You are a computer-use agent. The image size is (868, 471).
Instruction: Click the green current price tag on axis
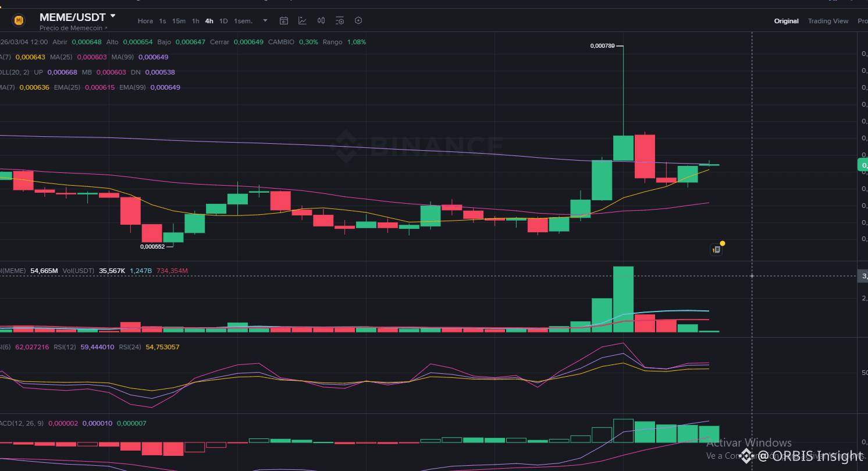pyautogui.click(x=863, y=165)
